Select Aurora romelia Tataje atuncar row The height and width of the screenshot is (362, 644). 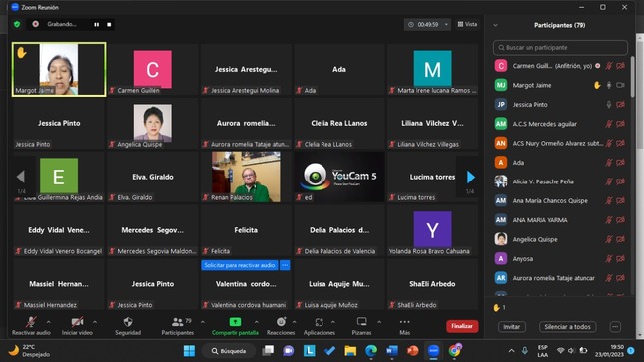(560, 278)
